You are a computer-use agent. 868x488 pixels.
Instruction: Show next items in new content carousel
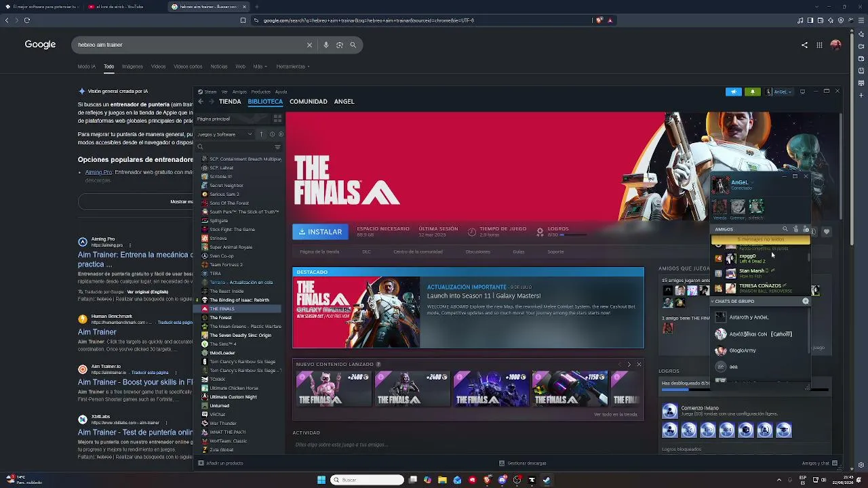pyautogui.click(x=629, y=365)
